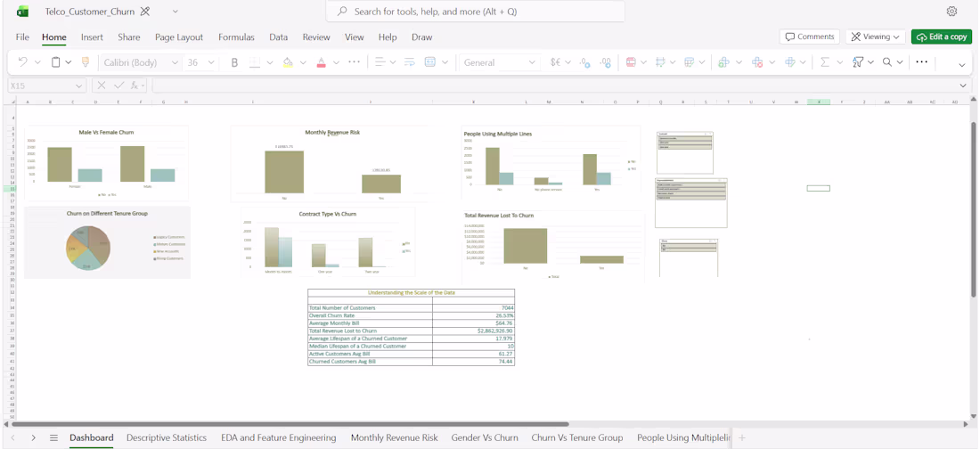980x449 pixels.
Task: Click the formula confirm checkmark
Action: [118, 86]
